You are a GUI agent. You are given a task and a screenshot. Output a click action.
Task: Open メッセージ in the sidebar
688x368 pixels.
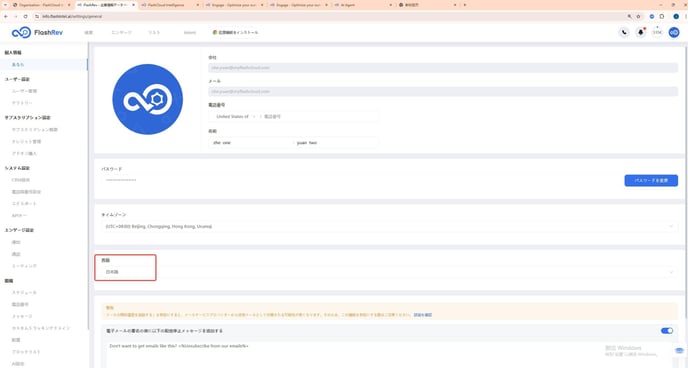pyautogui.click(x=22, y=316)
